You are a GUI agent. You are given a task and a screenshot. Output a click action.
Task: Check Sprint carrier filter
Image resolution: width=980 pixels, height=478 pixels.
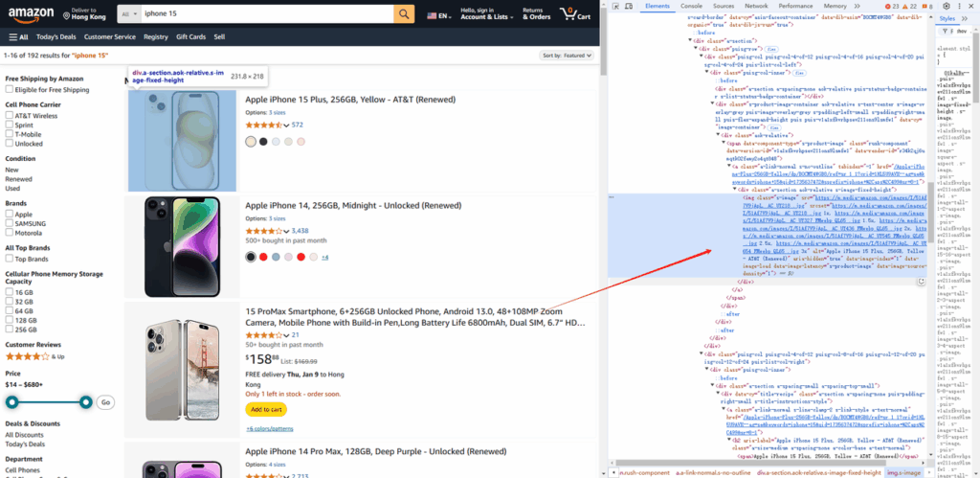[x=10, y=125]
